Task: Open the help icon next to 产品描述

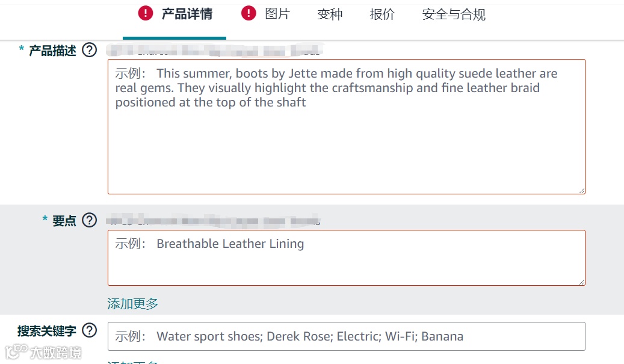Action: 90,50
